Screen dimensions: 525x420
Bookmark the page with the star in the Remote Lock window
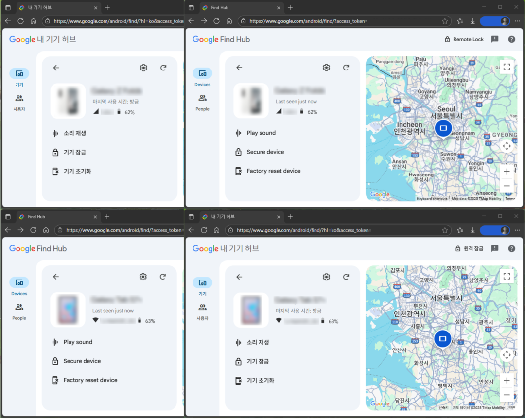click(445, 21)
